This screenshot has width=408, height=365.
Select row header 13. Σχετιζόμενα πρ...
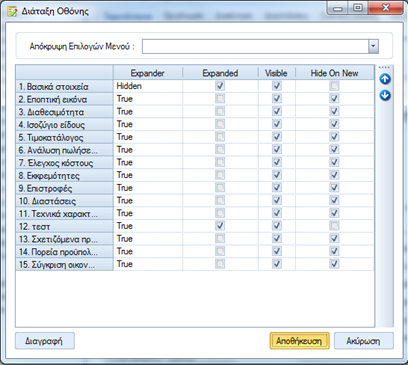(64, 239)
